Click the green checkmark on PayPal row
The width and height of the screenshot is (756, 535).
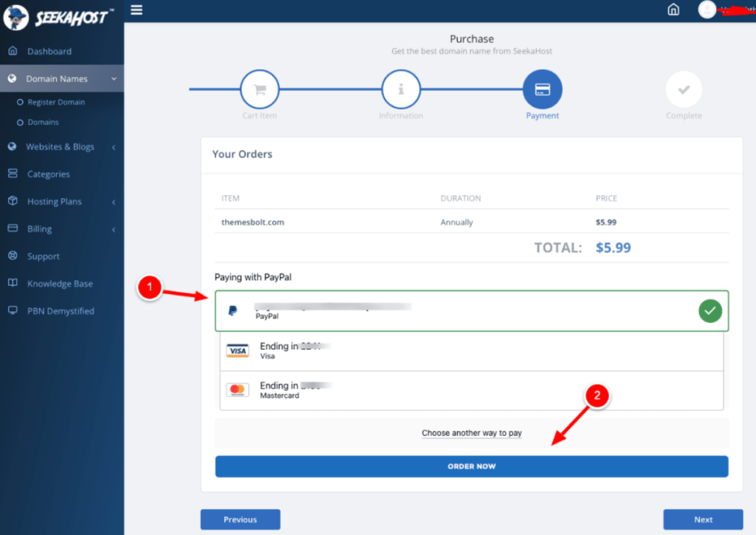point(710,310)
